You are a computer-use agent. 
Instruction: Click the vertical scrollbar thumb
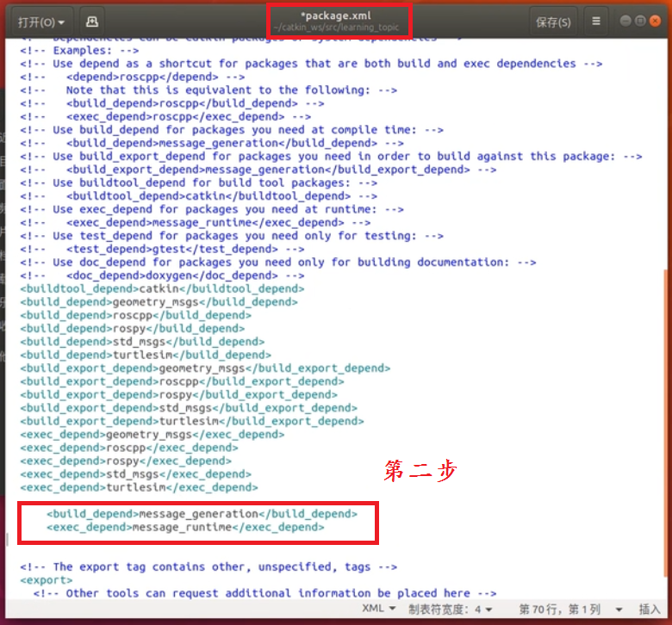pos(666,422)
